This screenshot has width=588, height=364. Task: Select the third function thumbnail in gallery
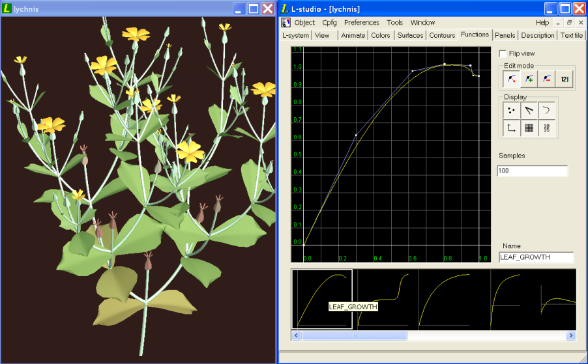click(x=445, y=300)
